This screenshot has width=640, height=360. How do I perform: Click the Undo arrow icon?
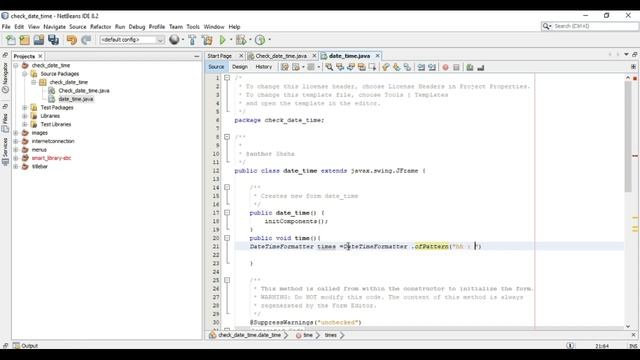tap(72, 40)
